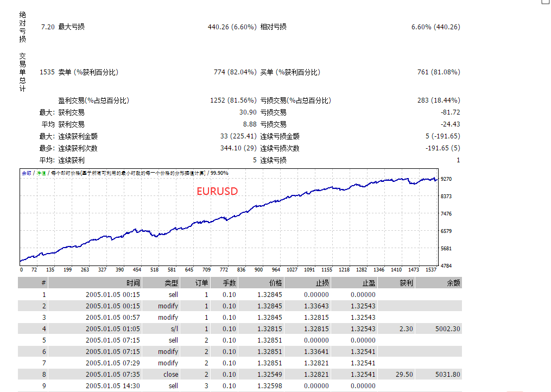Viewport: 551px width, 392px height.
Task: Click the losing trades value 283 (18.44%)
Action: [439, 100]
